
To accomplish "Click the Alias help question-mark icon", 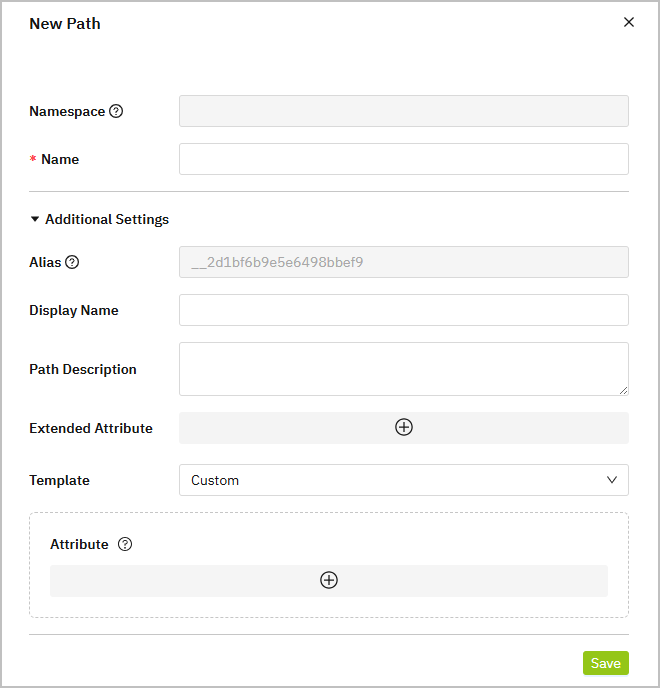I will (72, 262).
